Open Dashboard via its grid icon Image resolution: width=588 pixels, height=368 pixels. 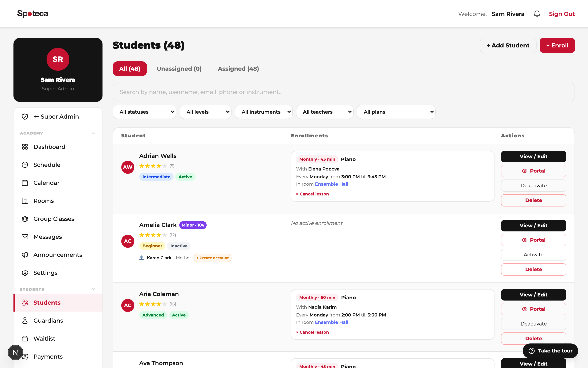pyautogui.click(x=25, y=147)
